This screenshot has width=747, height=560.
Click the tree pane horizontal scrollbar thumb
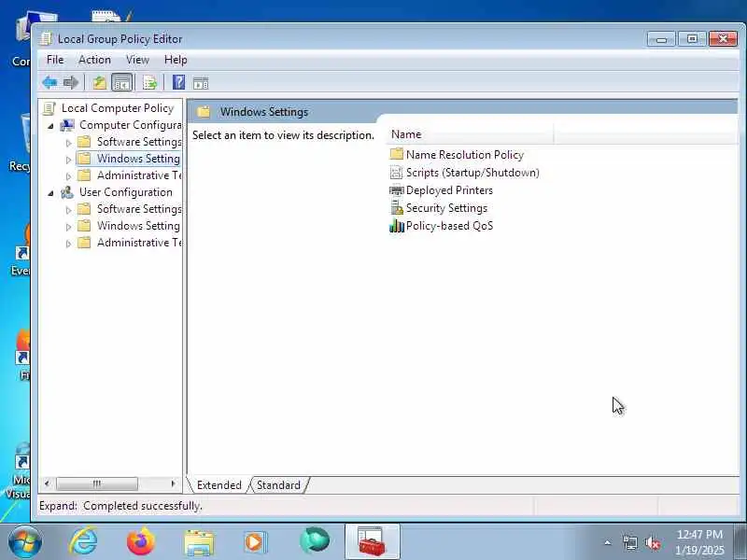click(x=97, y=483)
